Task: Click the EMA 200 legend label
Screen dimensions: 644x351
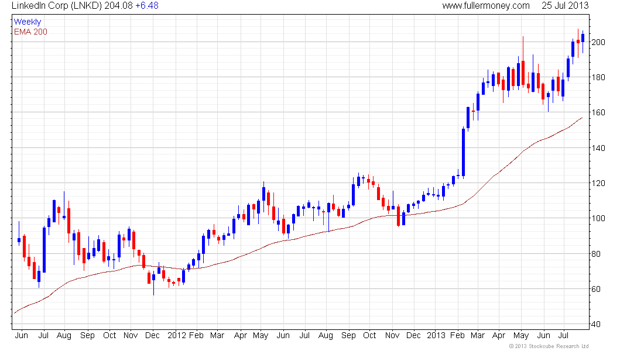Action: [x=30, y=32]
